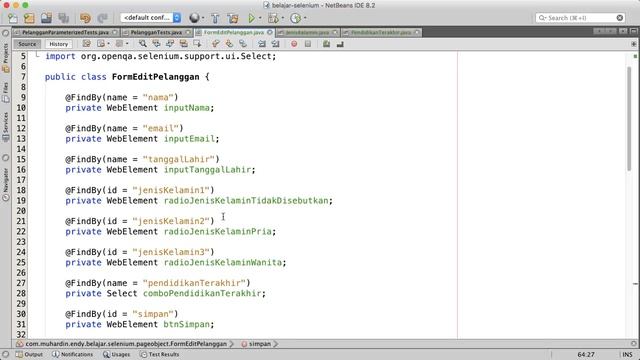The width and height of the screenshot is (640, 360).
Task: Click the editor Back navigation icon
Action: click(100, 44)
